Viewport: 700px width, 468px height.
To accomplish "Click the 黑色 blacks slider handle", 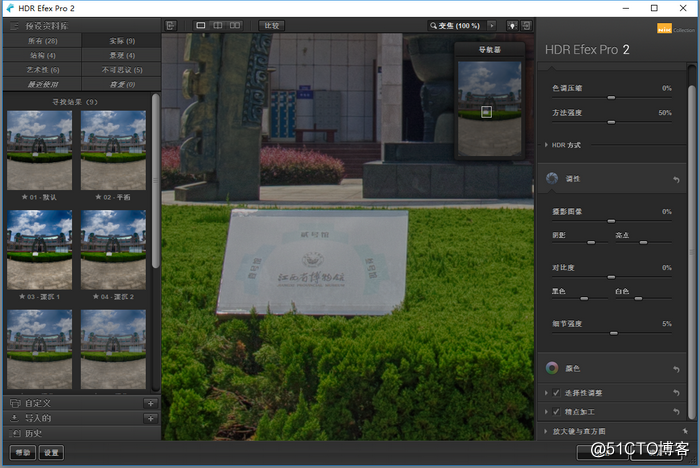I will tap(584, 298).
